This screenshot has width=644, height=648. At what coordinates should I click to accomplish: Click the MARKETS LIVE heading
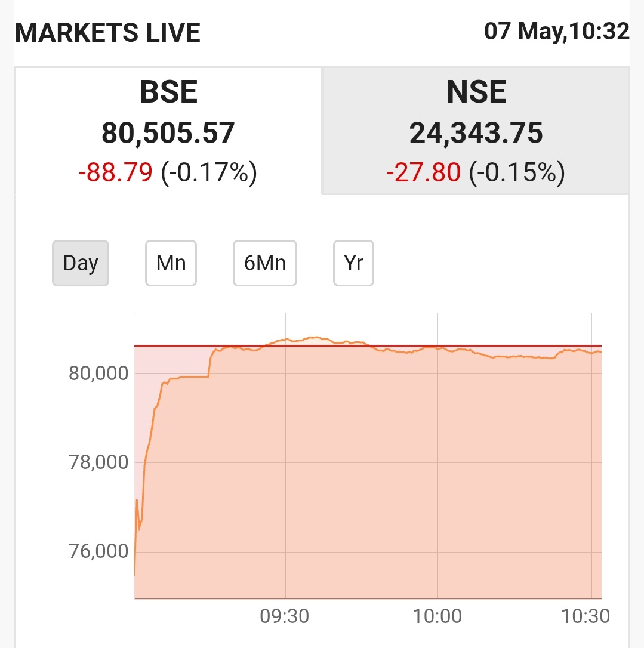107,32
